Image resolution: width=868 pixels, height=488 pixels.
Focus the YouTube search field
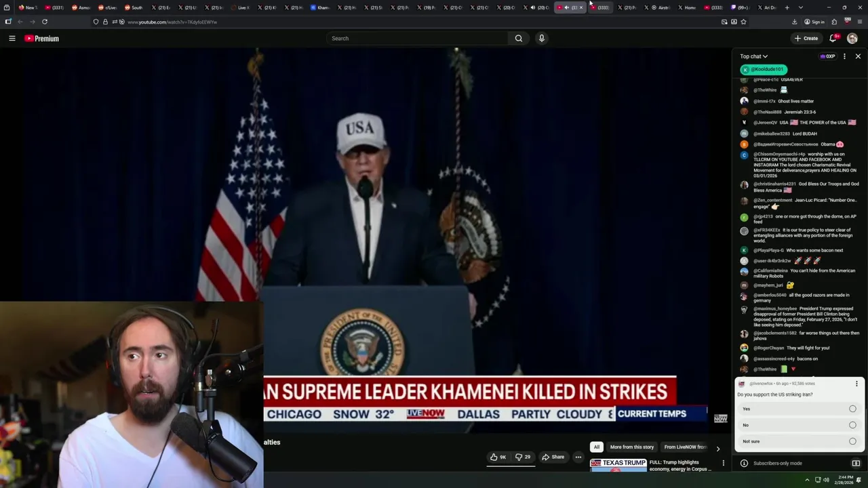(x=417, y=39)
